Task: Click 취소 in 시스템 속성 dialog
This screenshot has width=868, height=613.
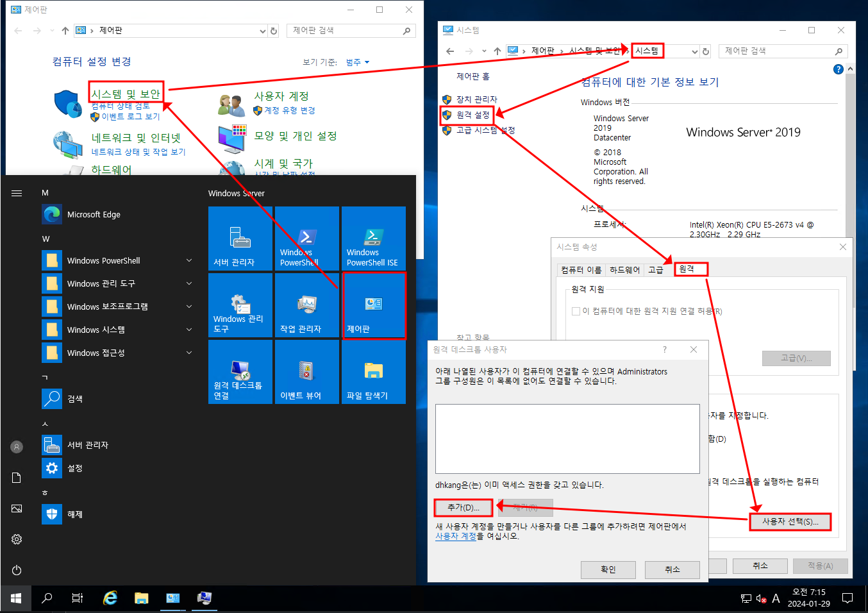Action: 760,566
